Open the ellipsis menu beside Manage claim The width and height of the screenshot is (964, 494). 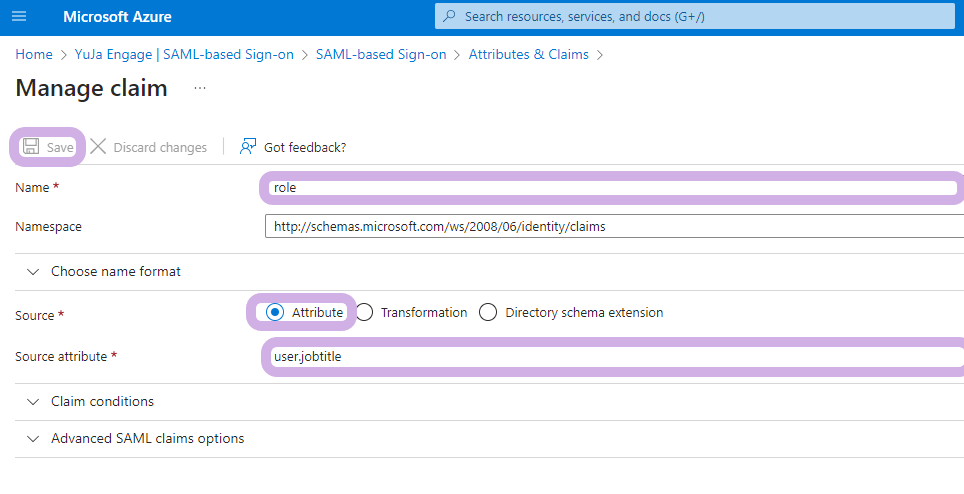click(200, 89)
